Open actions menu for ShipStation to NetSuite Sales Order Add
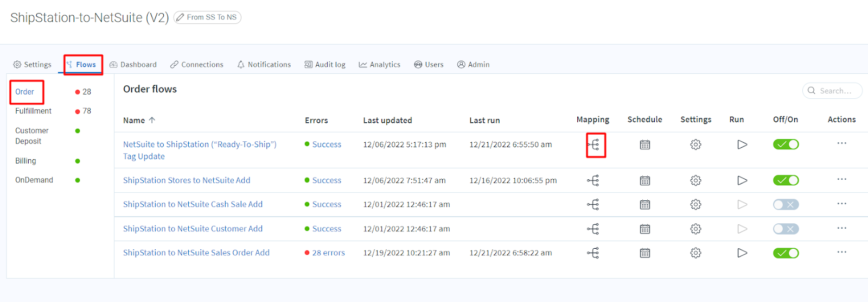868x302 pixels. tap(841, 252)
